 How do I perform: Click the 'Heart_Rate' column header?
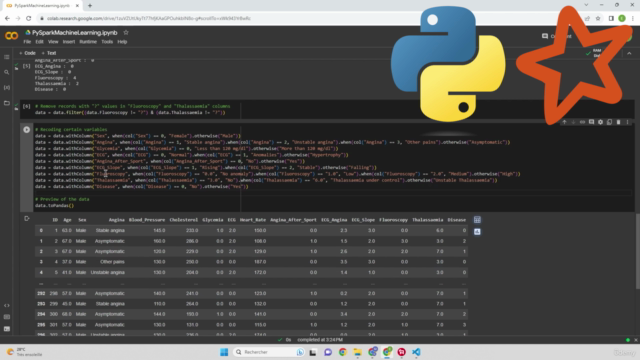[253, 220]
